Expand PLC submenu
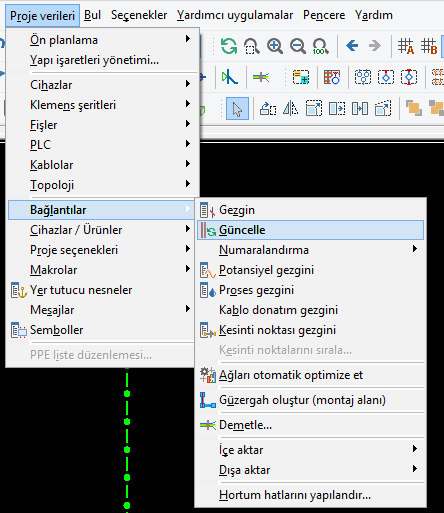This screenshot has height=513, width=444. [101, 145]
